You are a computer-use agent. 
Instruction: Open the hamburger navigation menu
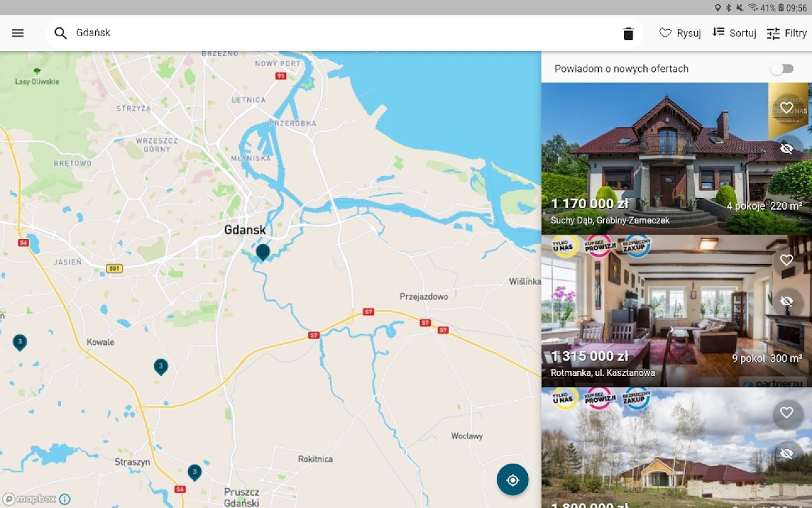pos(18,33)
